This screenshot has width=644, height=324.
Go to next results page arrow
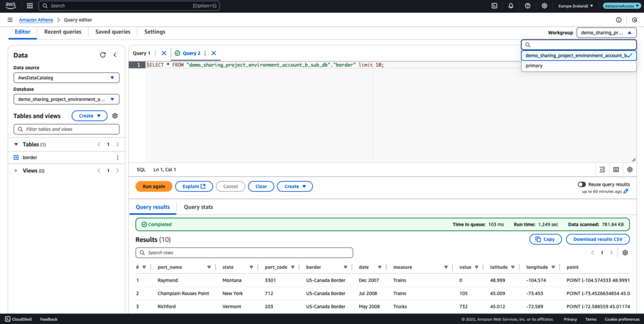[611, 252]
